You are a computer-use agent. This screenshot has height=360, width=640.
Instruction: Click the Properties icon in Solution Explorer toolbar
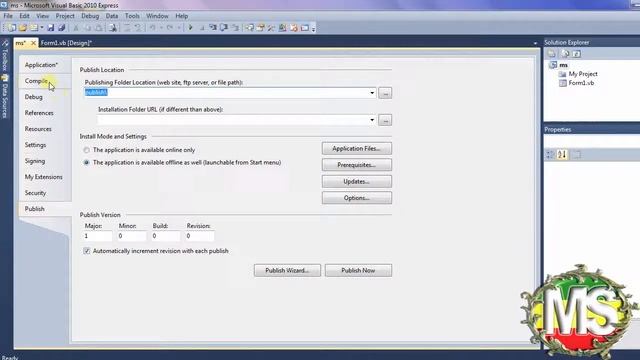click(551, 53)
